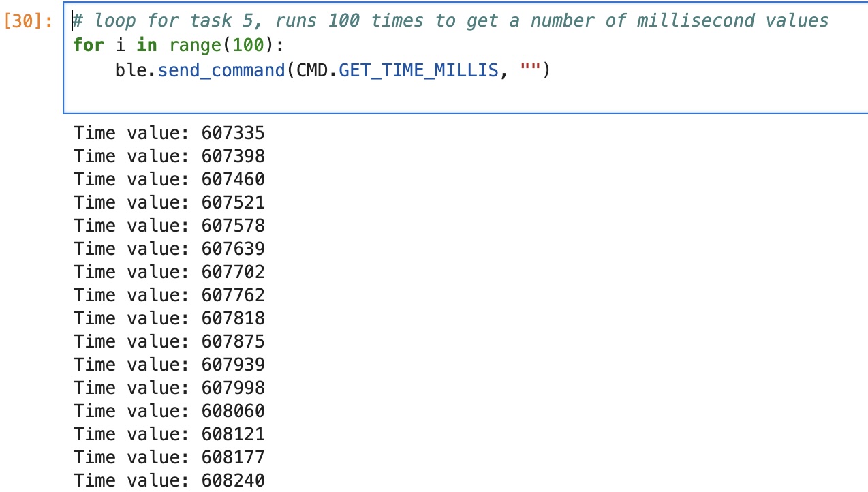Click the loop variable i
868x492 pixels.
[120, 45]
